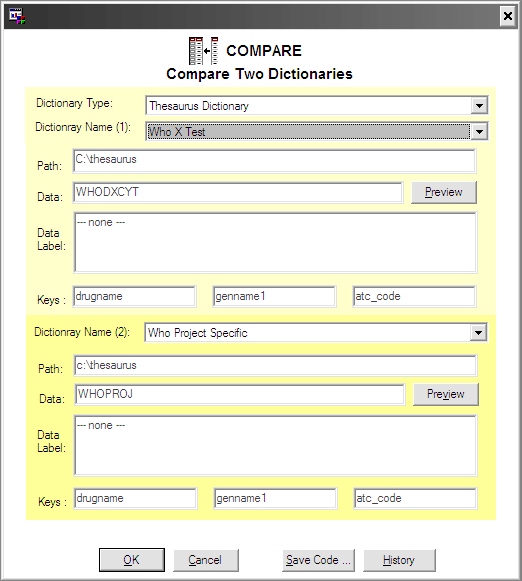Click the first dictionary's gennname1 key field
This screenshot has width=522, height=581.
[275, 296]
